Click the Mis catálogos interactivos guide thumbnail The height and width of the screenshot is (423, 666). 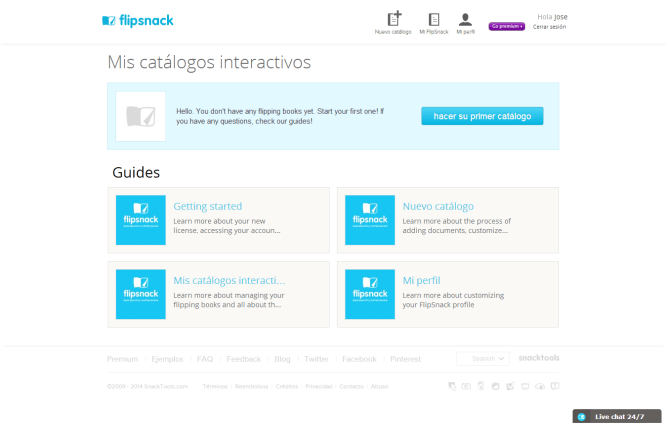pyautogui.click(x=140, y=294)
